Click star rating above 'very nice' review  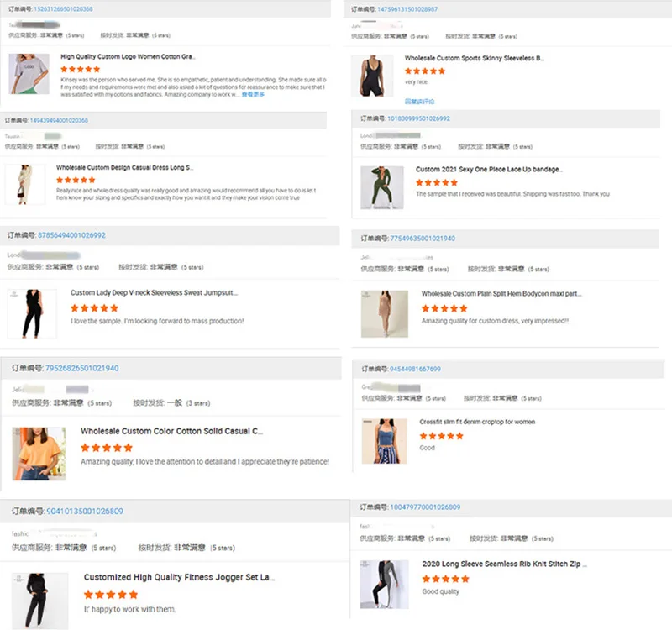(x=425, y=71)
